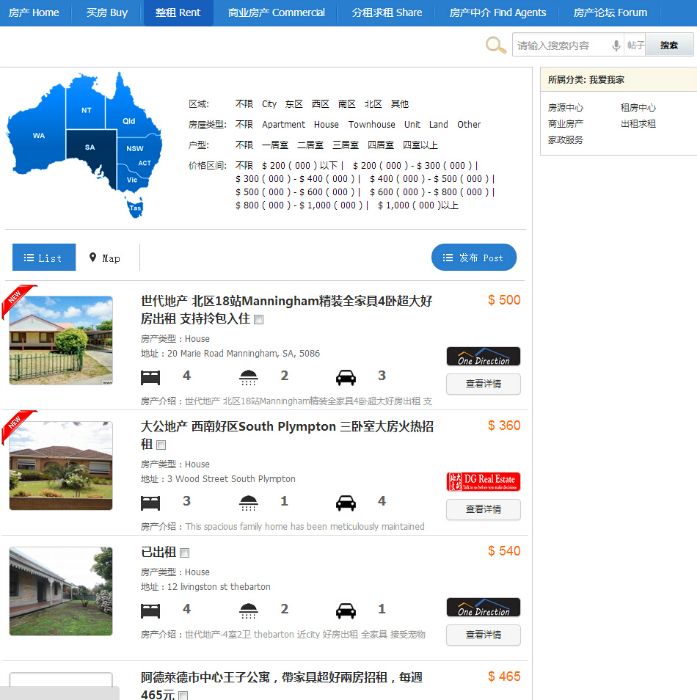
Task: Click car icon in South Plympton listing
Action: click(346, 503)
